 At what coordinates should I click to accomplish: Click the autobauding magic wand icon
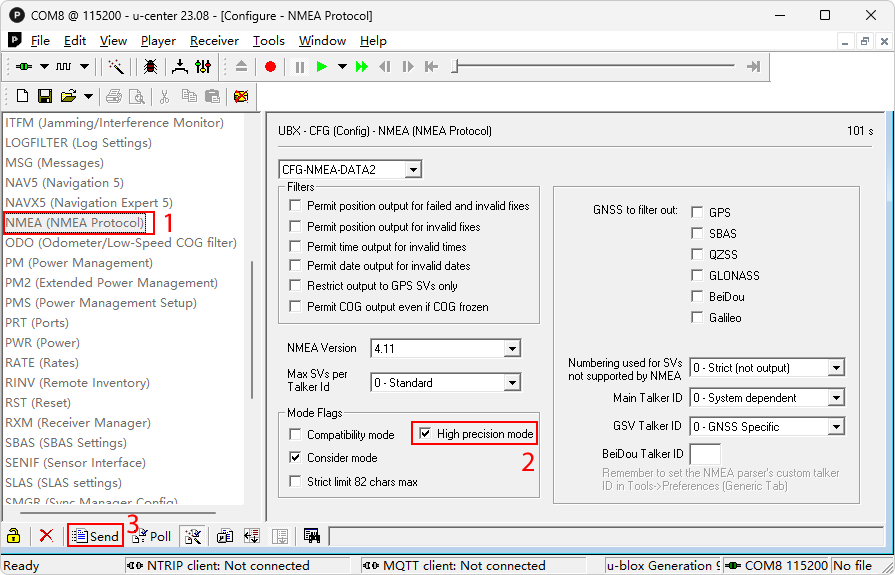click(x=116, y=67)
